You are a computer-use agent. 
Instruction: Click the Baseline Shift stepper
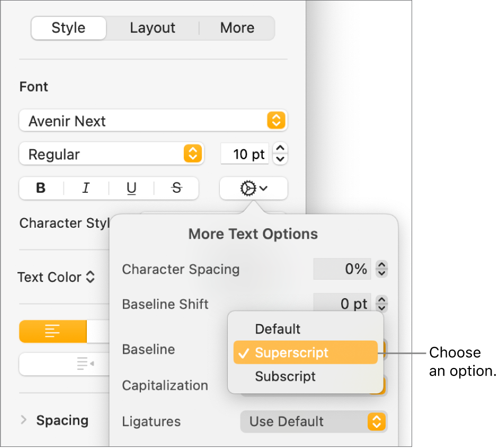[382, 304]
